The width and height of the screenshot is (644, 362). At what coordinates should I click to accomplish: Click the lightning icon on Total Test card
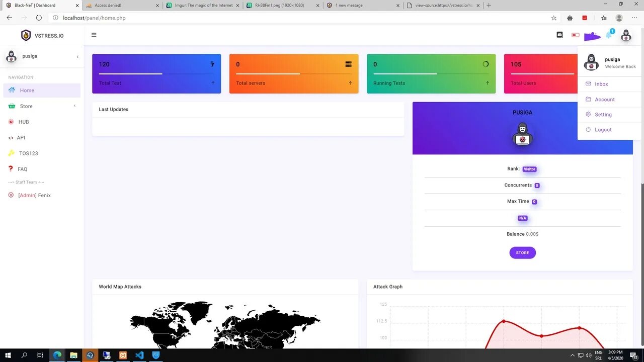(x=212, y=64)
